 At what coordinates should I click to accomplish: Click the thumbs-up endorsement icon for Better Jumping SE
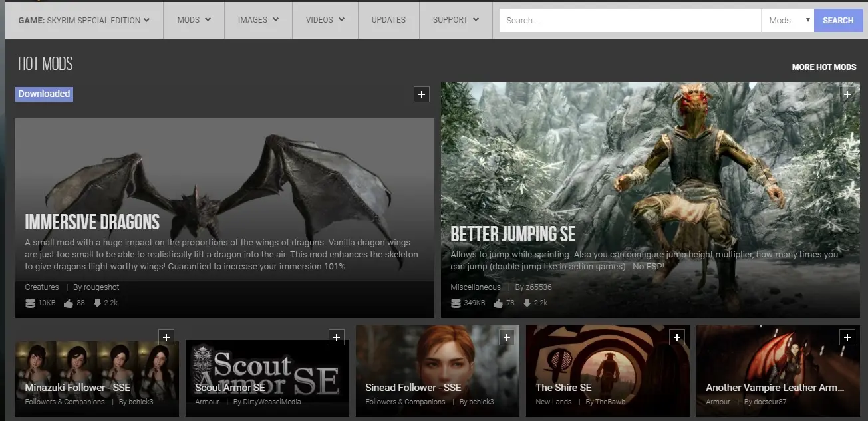[498, 303]
